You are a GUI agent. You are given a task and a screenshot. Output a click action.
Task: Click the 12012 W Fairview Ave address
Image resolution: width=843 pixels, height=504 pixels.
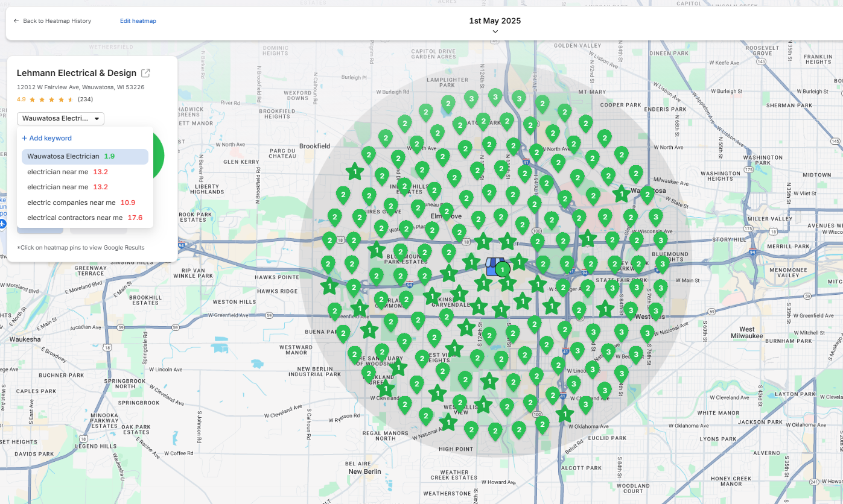80,87
